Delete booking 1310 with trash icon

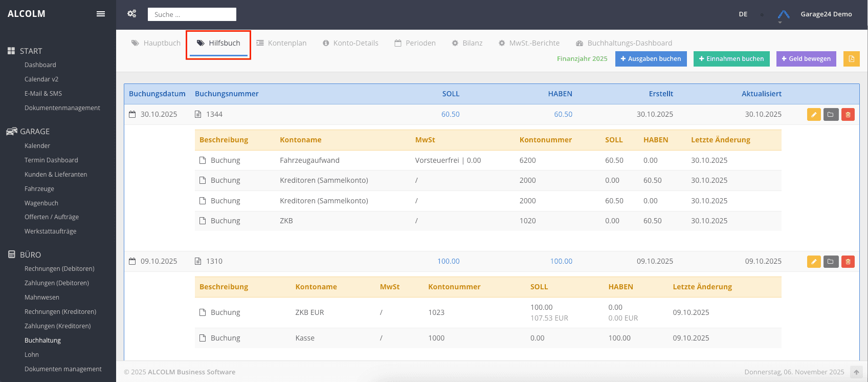848,262
